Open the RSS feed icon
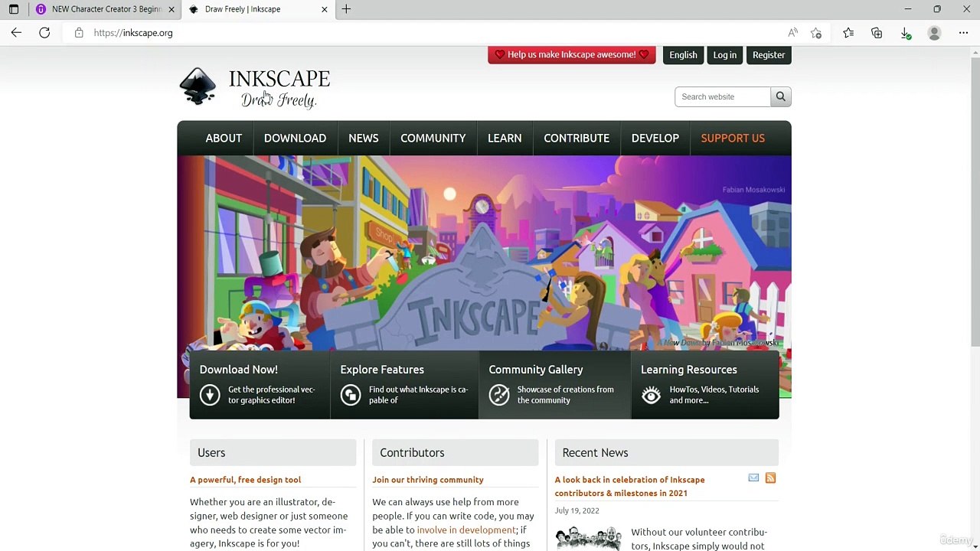Viewport: 980px width, 551px height. (770, 478)
